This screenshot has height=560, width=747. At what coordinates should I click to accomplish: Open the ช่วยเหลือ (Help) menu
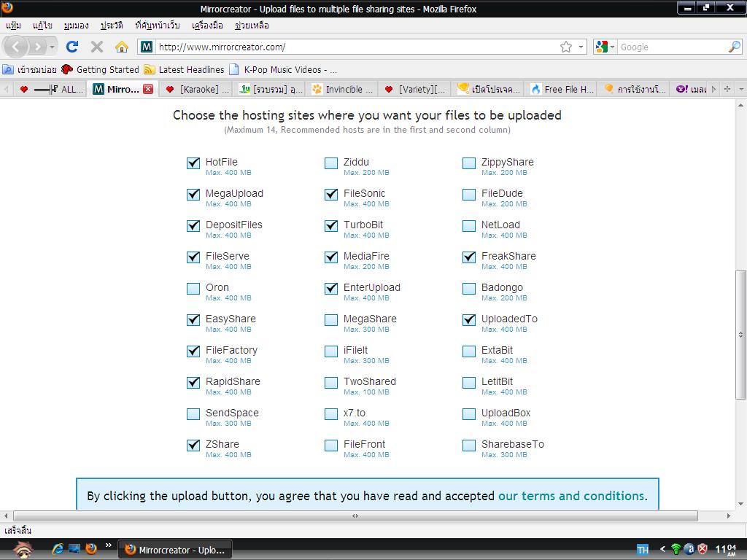pyautogui.click(x=252, y=26)
